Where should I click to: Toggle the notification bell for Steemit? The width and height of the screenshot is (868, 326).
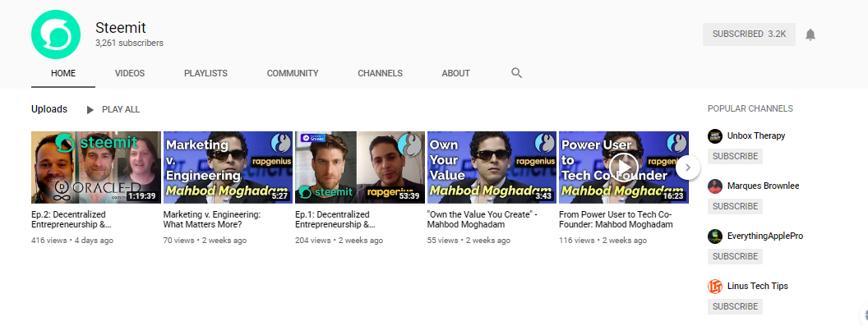810,34
